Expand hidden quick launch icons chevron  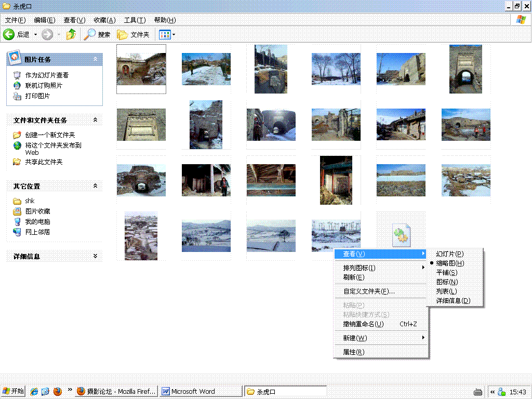pos(70,390)
